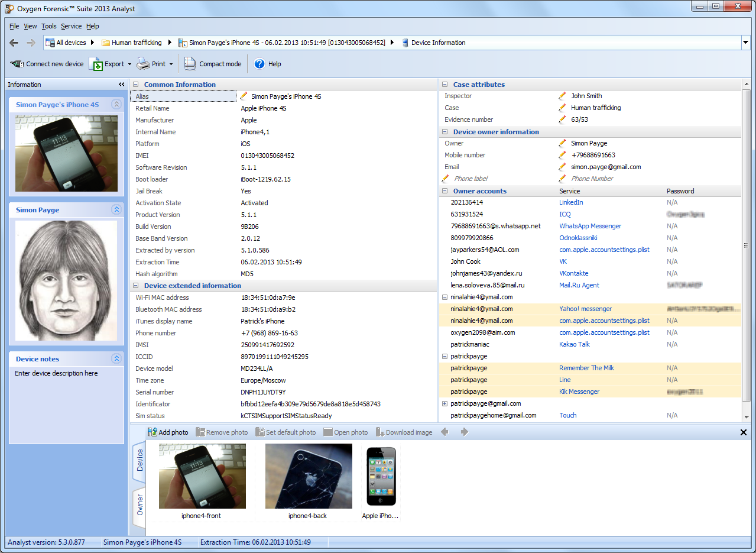Screen dimensions: 756x553
Task: Open the Kakao Talk service link
Action: pos(575,344)
